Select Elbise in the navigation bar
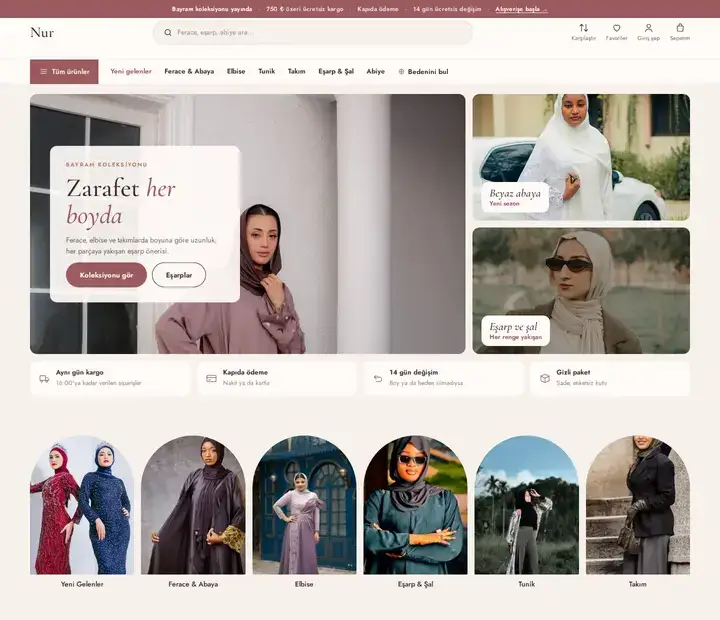 (x=236, y=72)
